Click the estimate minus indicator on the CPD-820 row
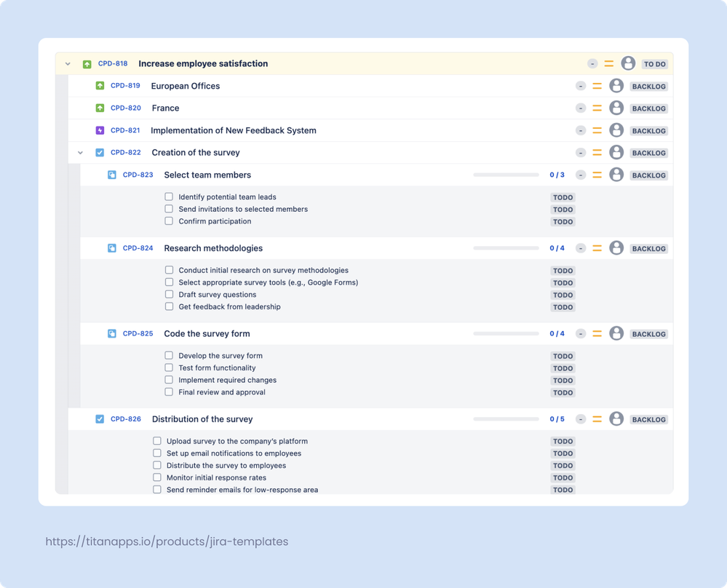 (x=581, y=108)
